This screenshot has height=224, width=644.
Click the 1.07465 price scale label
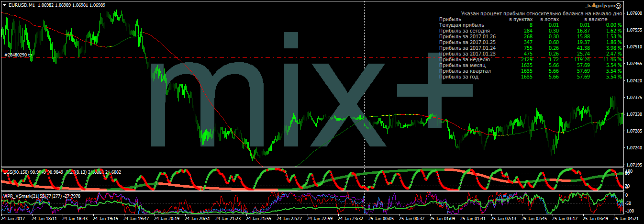click(633, 63)
